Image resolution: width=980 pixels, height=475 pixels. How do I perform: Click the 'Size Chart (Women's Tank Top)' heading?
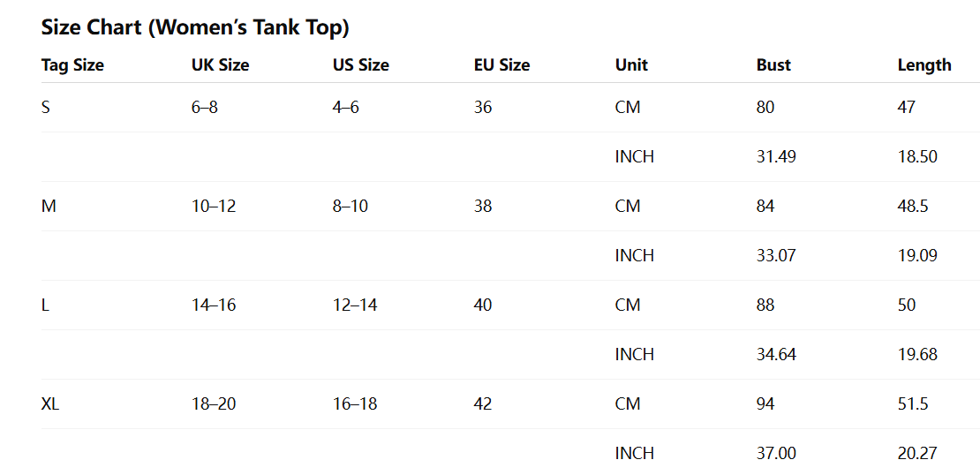pyautogui.click(x=195, y=27)
